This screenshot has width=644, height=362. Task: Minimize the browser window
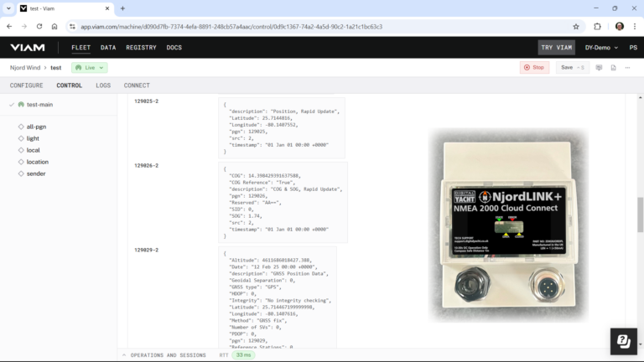596,8
